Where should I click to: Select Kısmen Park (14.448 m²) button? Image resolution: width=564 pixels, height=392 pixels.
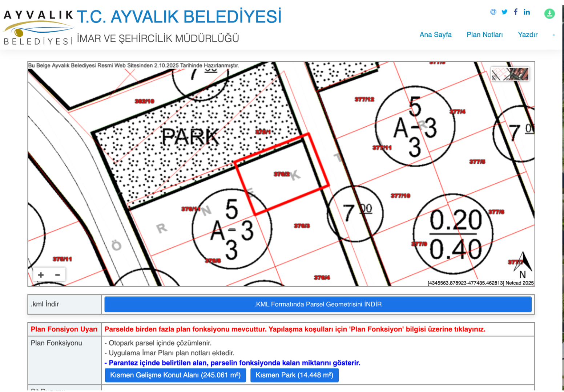[294, 375]
